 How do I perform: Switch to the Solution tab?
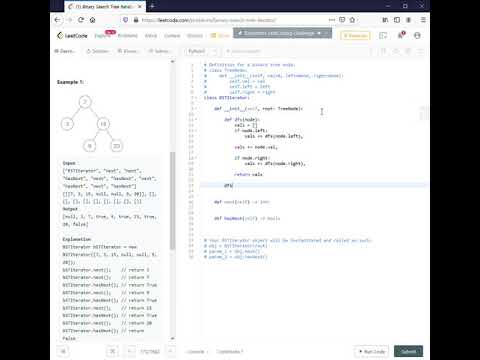point(97,51)
